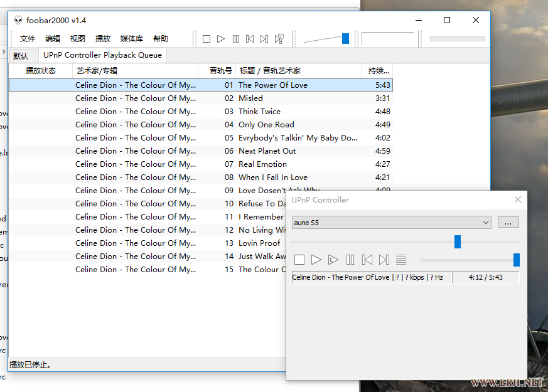Select track "When I Fall In Love"
Image resolution: width=548 pixels, height=392 pixels.
(x=201, y=177)
